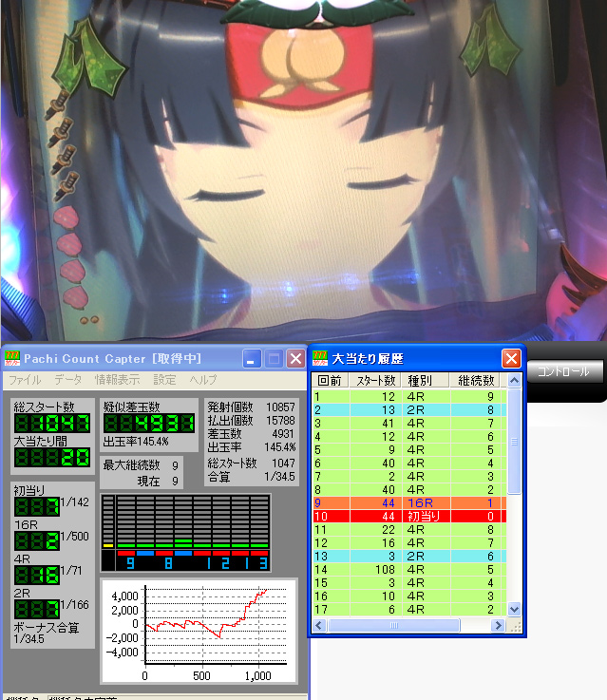607x700 pixels.
Task: Click the 最大継続数 value
Action: [175, 465]
